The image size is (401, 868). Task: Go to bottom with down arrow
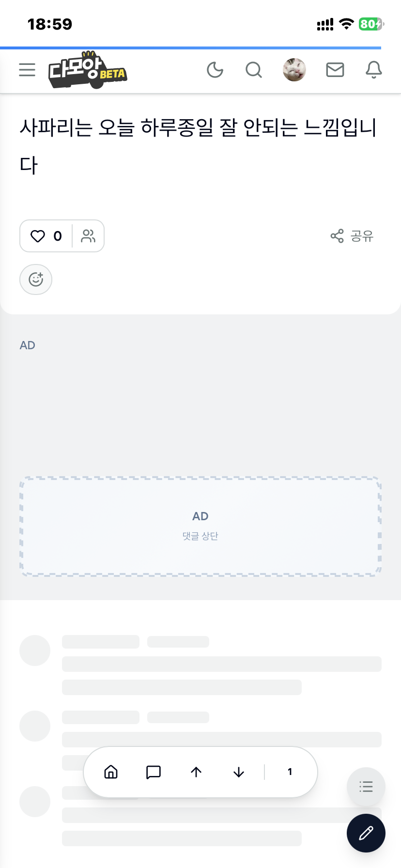(239, 772)
